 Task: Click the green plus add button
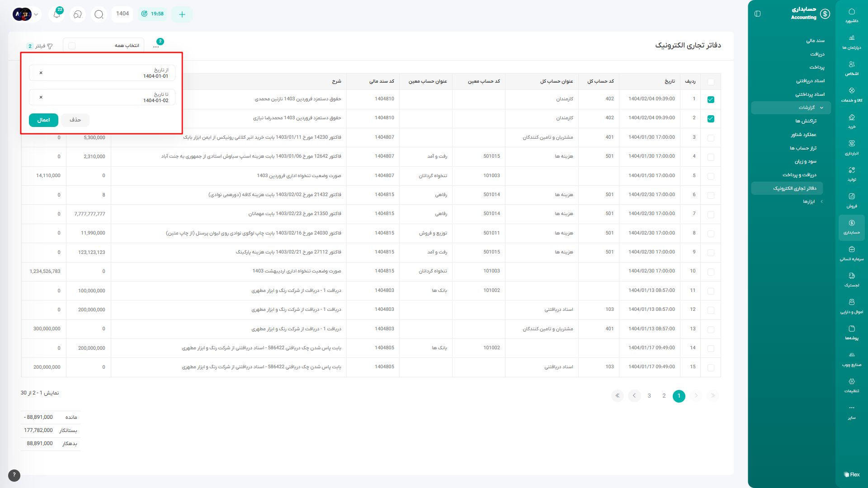click(182, 14)
